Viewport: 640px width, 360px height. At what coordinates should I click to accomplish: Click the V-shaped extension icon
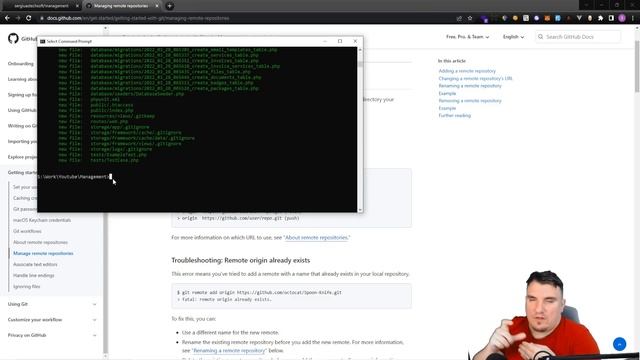point(579,18)
